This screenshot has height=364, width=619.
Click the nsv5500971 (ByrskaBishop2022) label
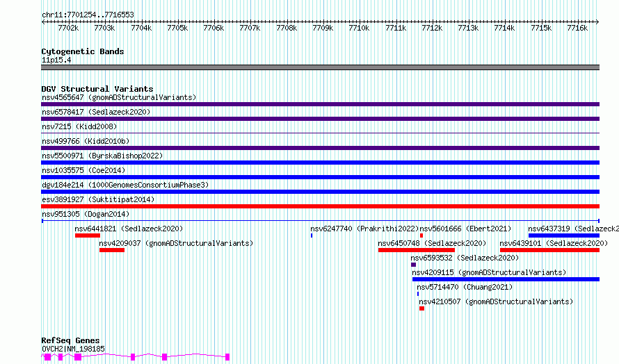[102, 156]
